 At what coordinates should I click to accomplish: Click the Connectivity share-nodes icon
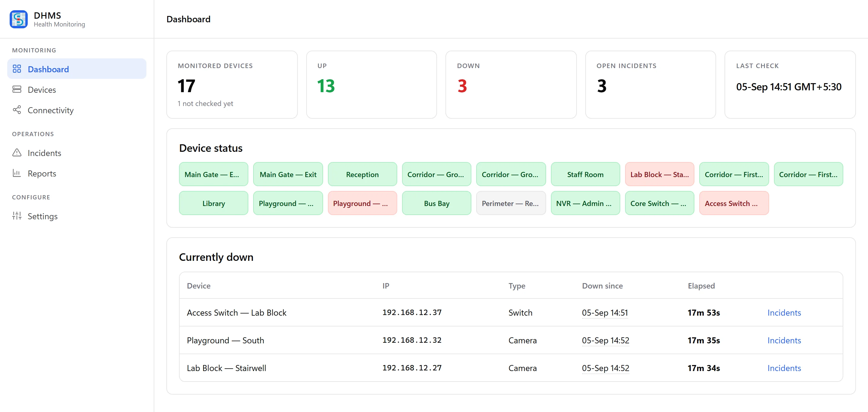(x=17, y=110)
